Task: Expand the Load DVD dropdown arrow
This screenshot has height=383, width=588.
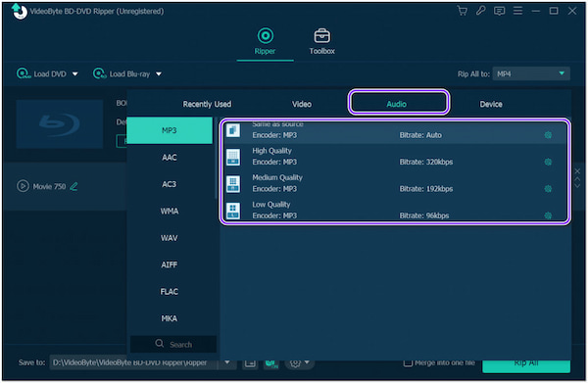Action: click(75, 73)
